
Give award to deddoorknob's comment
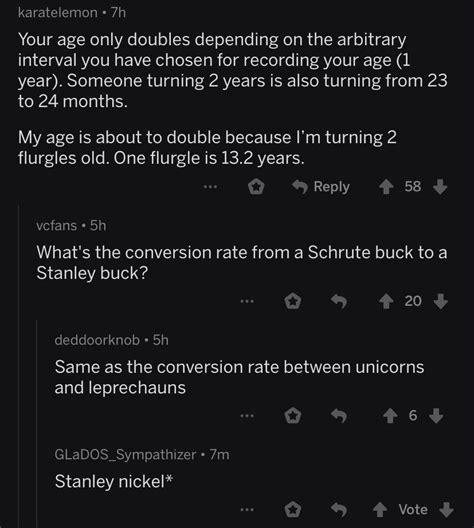coord(293,416)
